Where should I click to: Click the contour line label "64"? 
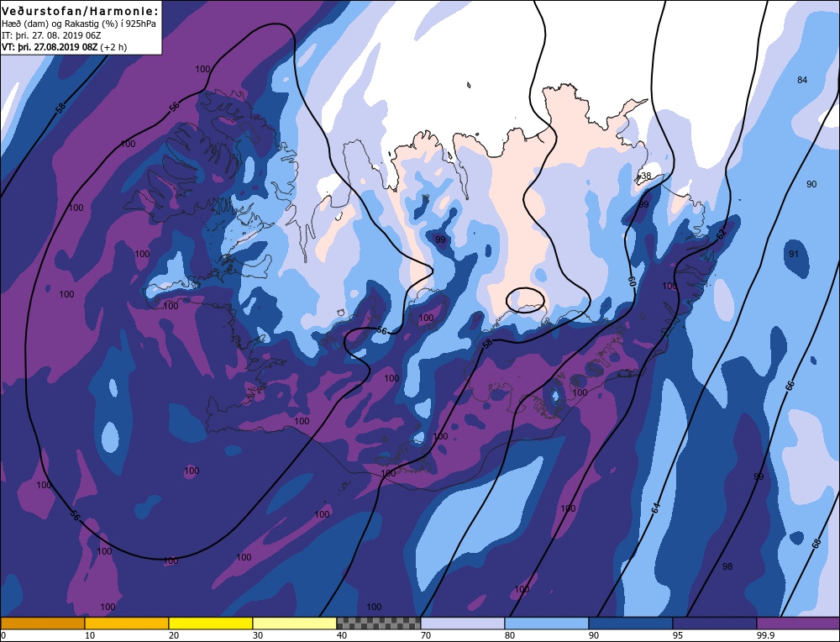(656, 508)
